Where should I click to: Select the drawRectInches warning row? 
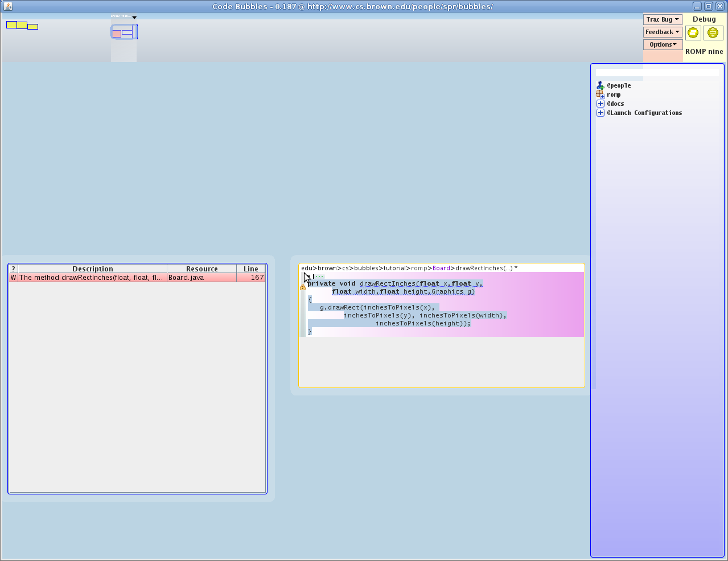coord(137,278)
